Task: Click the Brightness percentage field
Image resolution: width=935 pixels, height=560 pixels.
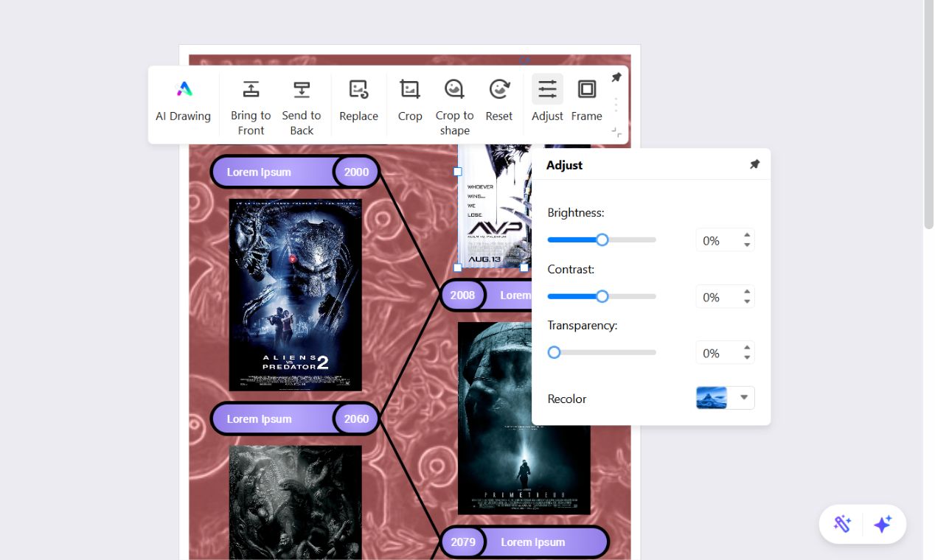Action: pos(718,240)
